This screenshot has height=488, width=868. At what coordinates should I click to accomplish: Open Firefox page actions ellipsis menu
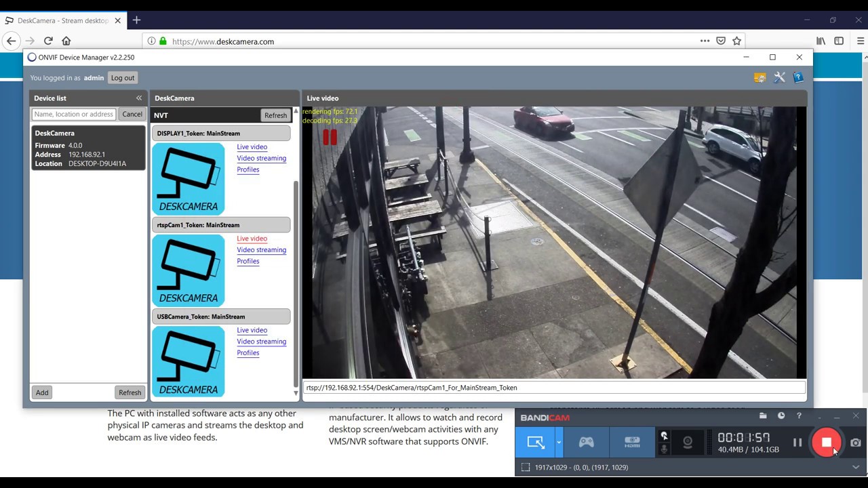tap(705, 41)
